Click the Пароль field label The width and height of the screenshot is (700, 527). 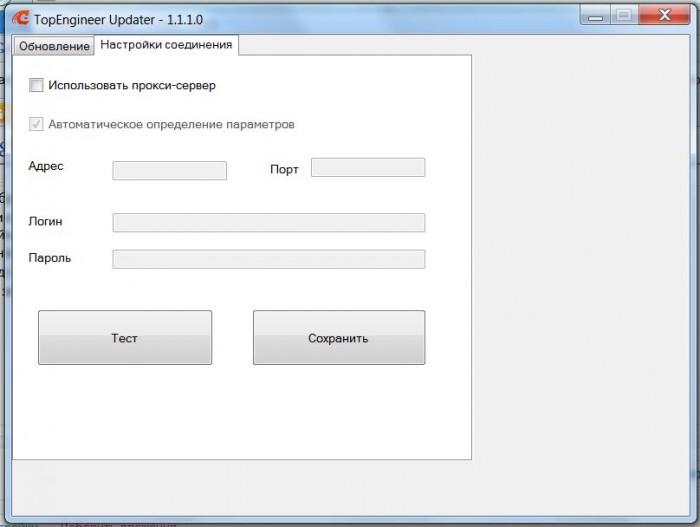(x=50, y=258)
